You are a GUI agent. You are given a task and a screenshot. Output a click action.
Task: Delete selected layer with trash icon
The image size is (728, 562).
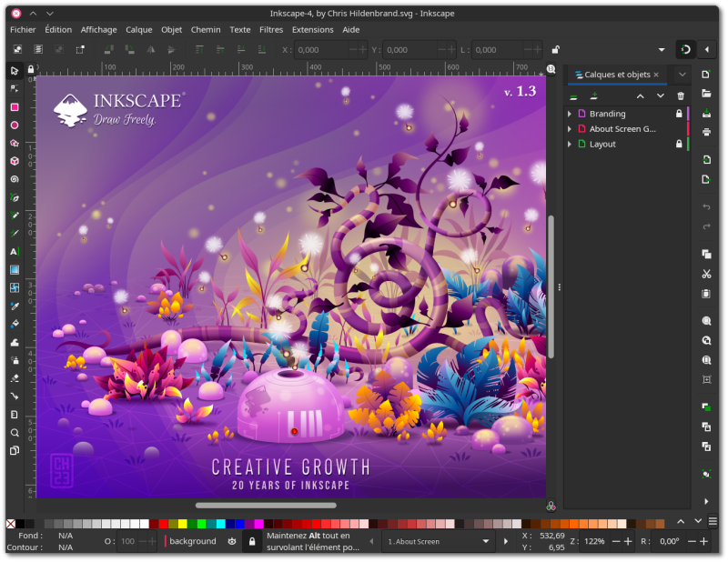coord(681,96)
